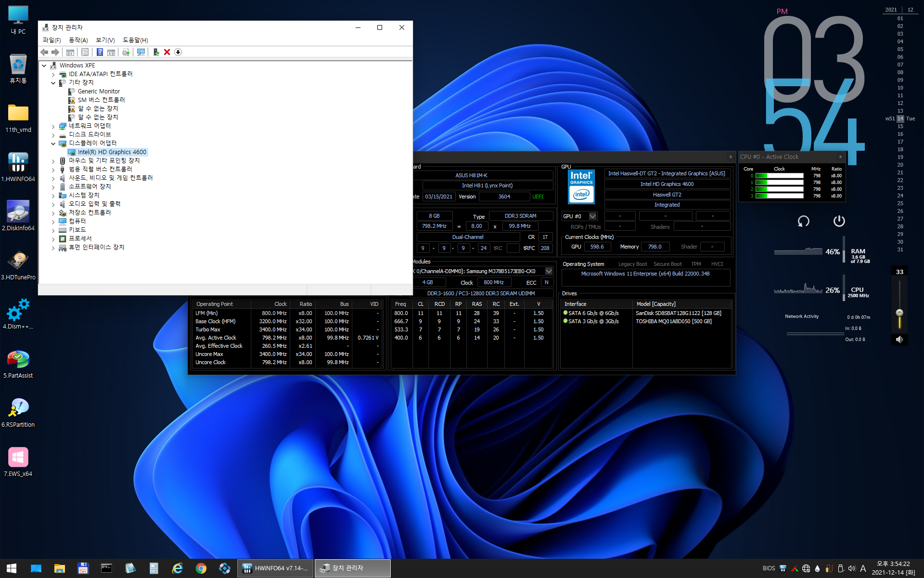The height and width of the screenshot is (578, 924).
Task: Click 장치 관리자 taskbar button
Action: point(353,568)
